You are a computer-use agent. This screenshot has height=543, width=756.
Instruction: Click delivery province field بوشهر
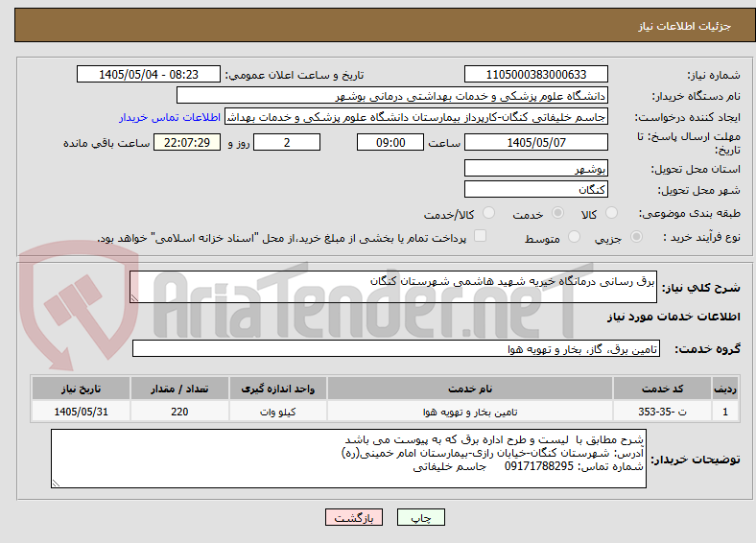coord(535,168)
